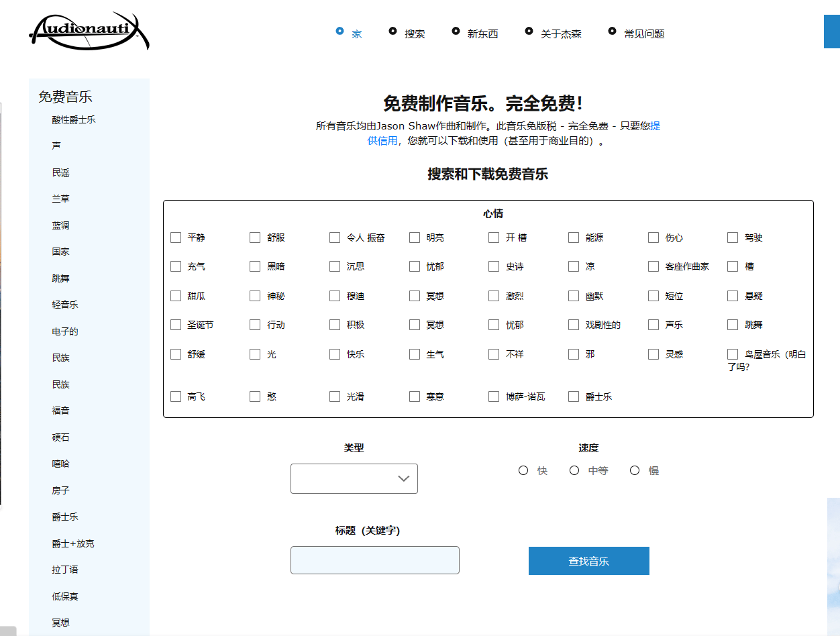The height and width of the screenshot is (636, 840).
Task: Click the Audionautix logo
Action: tap(89, 32)
